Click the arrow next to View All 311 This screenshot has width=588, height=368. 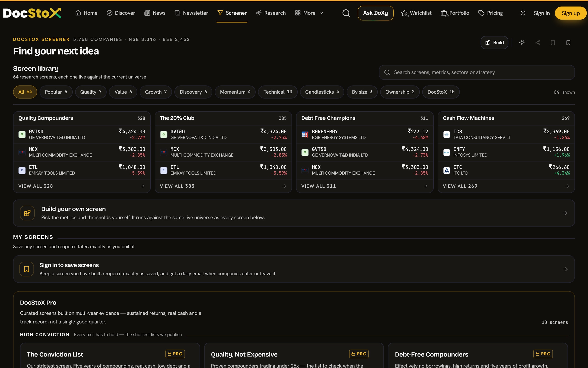(x=426, y=186)
